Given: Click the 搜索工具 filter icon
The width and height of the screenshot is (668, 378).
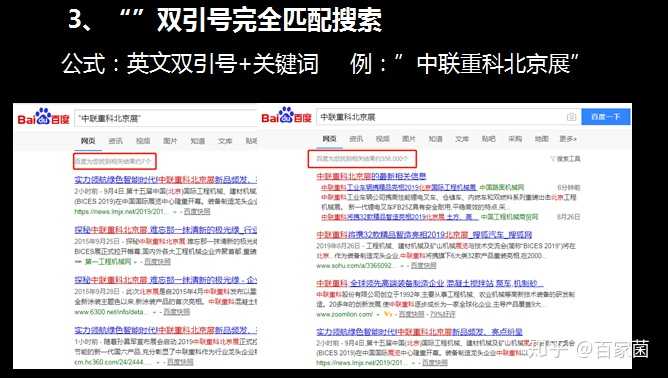Looking at the screenshot, I should tap(565, 159).
